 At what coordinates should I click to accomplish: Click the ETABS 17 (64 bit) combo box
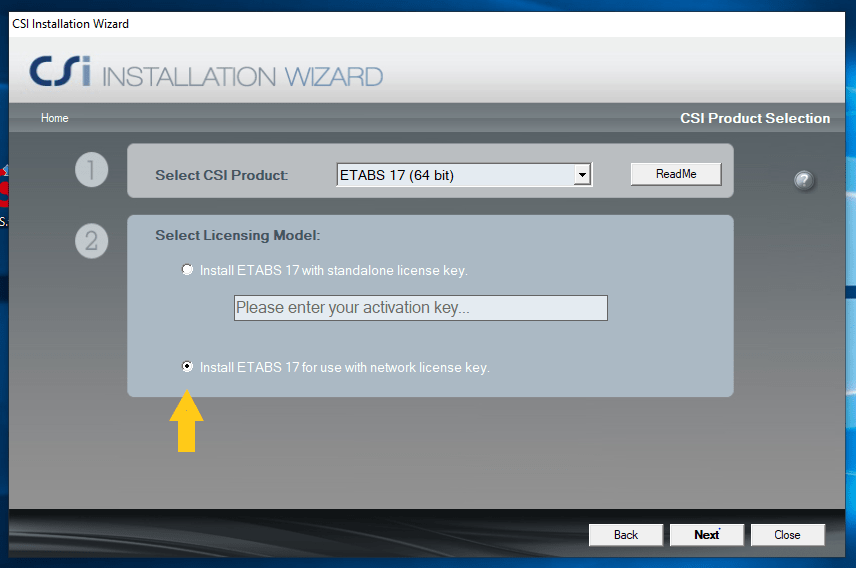pyautogui.click(x=464, y=175)
